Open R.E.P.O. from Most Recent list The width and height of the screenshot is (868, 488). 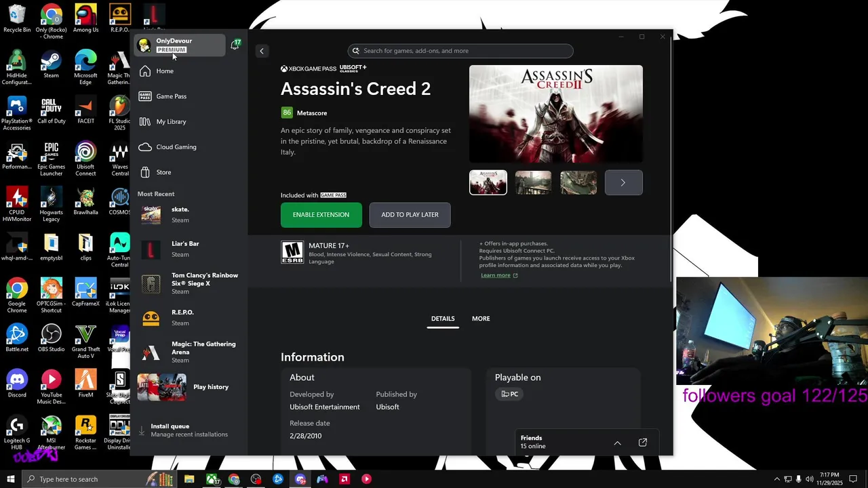(x=189, y=318)
